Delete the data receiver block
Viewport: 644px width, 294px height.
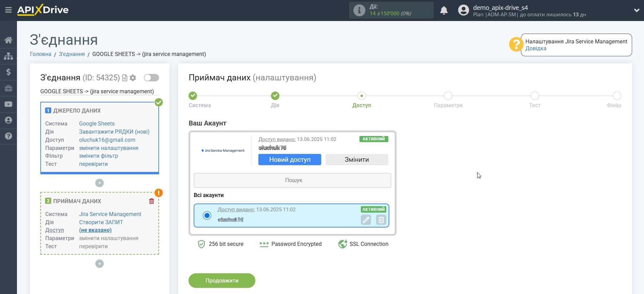(152, 201)
